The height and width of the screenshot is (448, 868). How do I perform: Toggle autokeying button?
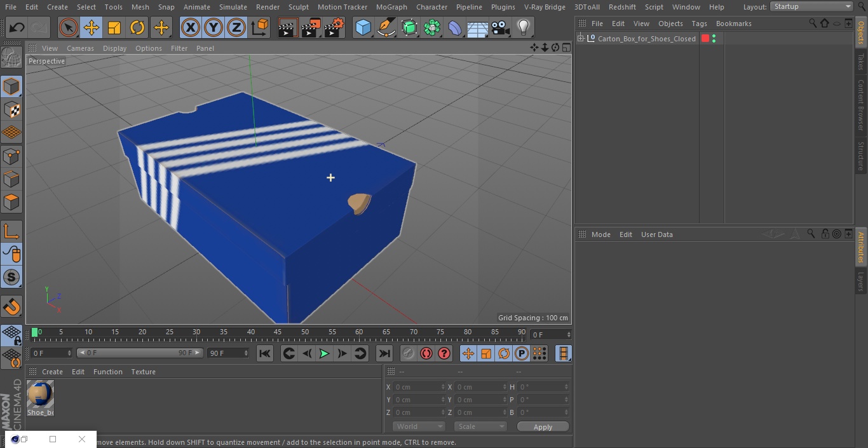pyautogui.click(x=426, y=353)
